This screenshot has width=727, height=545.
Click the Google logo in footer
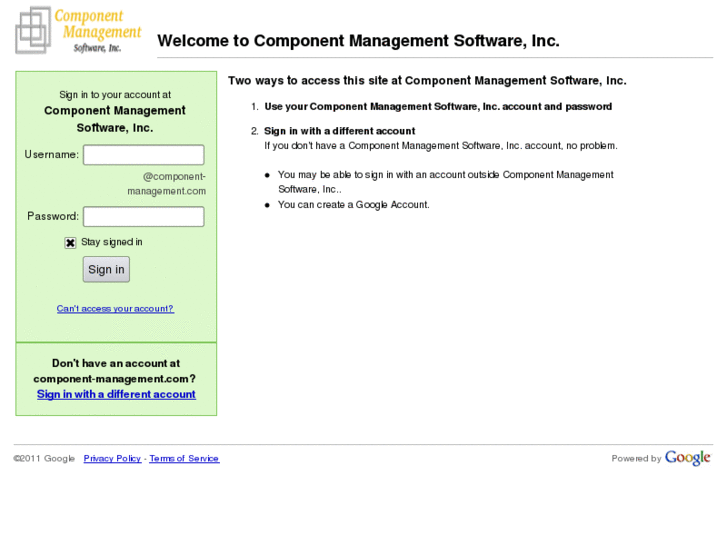[x=688, y=458]
